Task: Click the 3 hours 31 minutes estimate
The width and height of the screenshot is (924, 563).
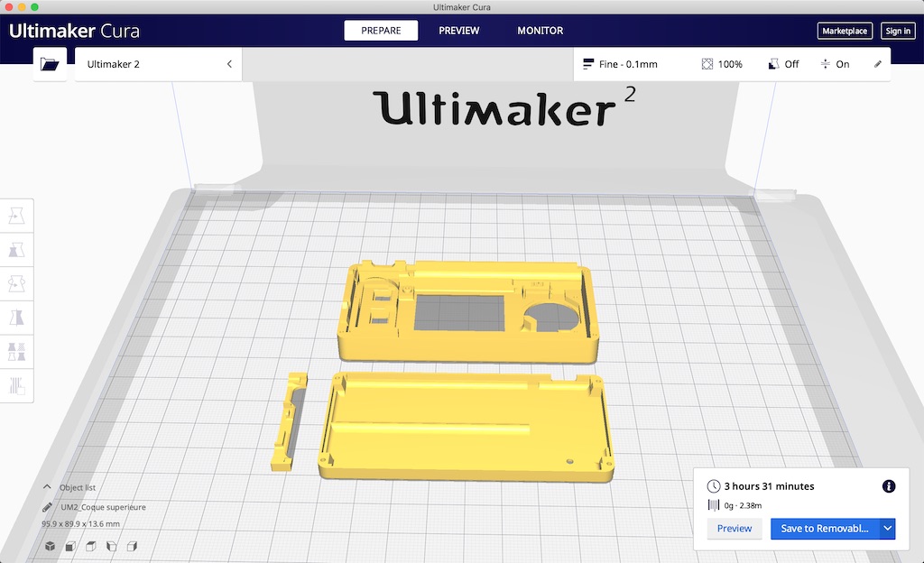Action: tap(769, 485)
